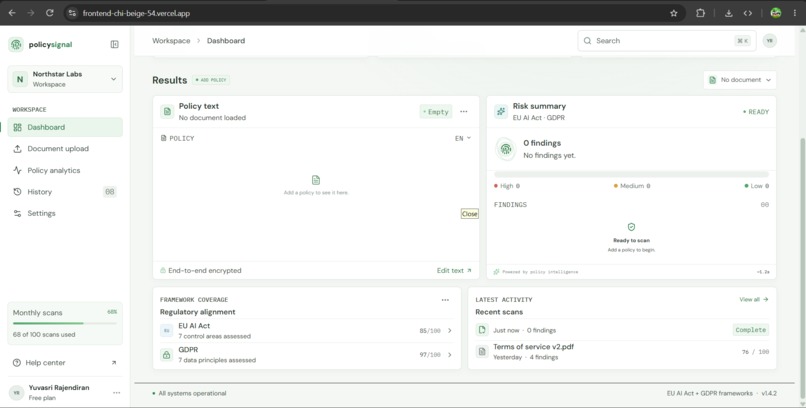
Task: Open the No document dropdown
Action: (740, 80)
